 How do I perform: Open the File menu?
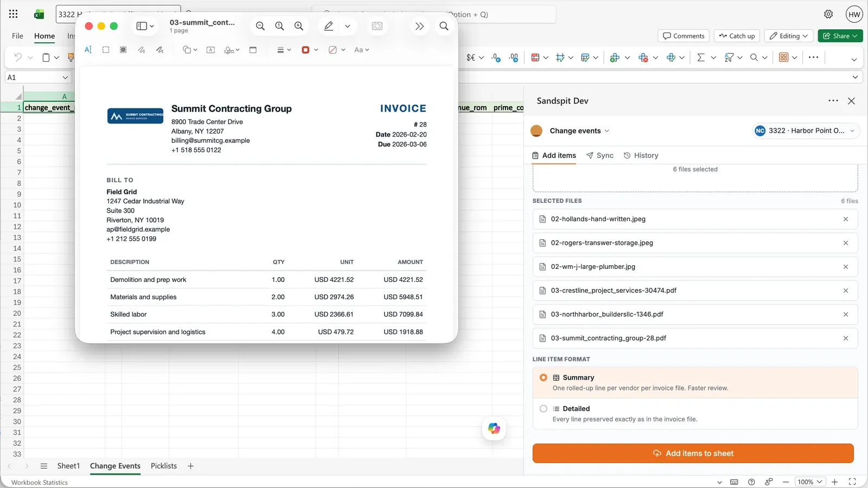click(x=17, y=36)
